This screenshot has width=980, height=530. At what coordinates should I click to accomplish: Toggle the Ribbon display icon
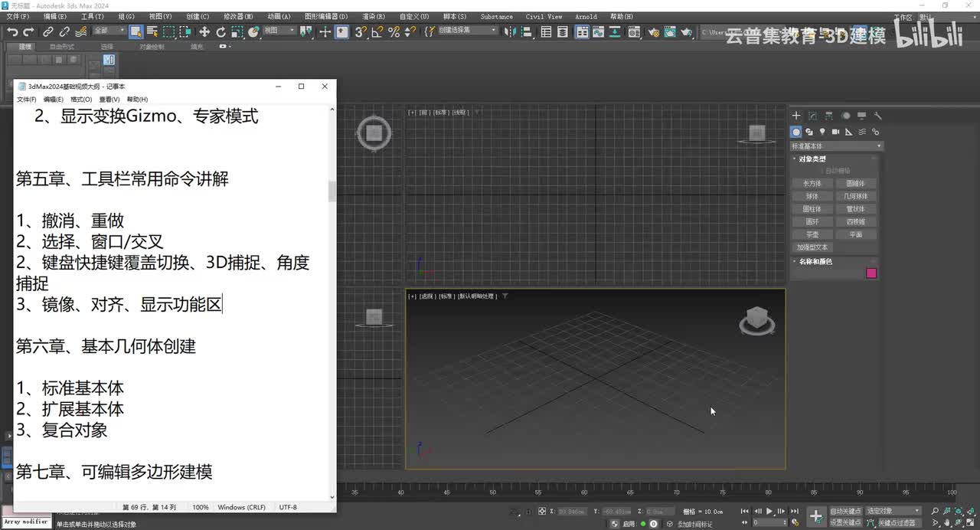(582, 31)
